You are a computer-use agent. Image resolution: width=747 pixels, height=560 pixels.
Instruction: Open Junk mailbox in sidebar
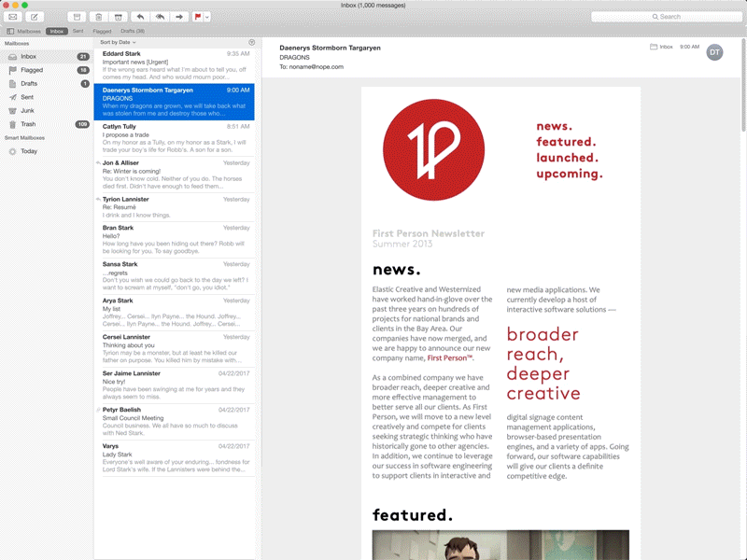coord(47,110)
